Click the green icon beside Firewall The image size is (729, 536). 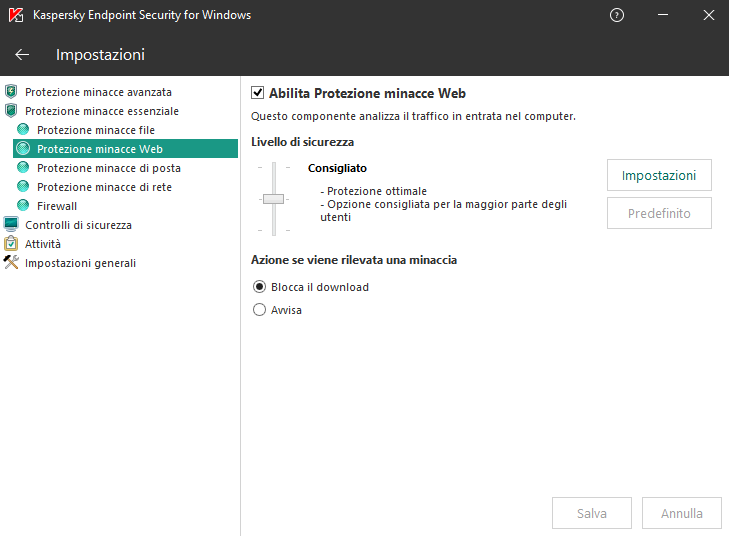(23, 205)
